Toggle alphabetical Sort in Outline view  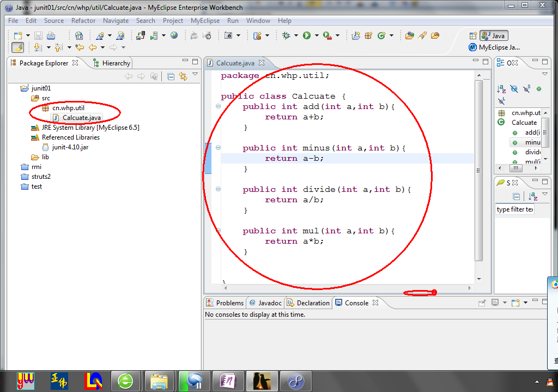tap(501, 89)
